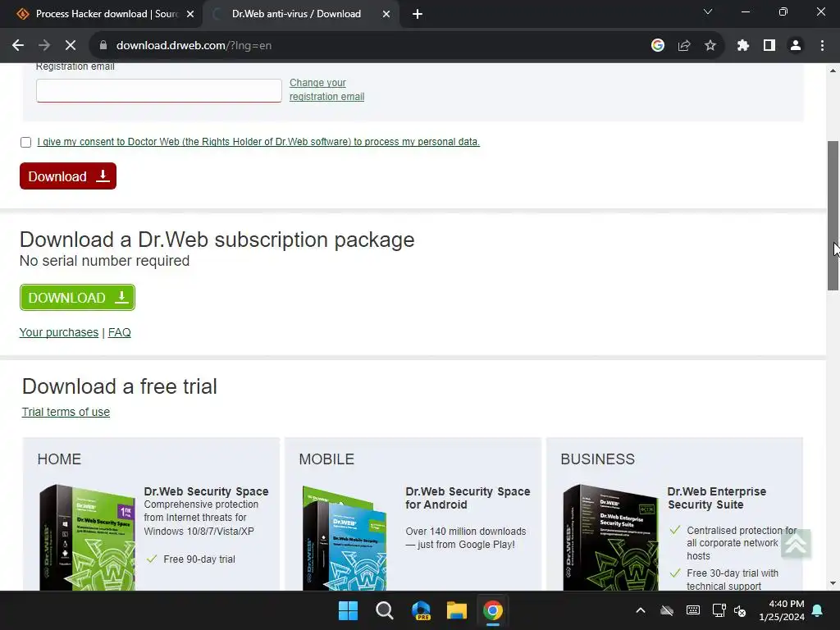Select the Dr.Web Enterprise Security Suite title
This screenshot has width=840, height=630.
pyautogui.click(x=717, y=498)
